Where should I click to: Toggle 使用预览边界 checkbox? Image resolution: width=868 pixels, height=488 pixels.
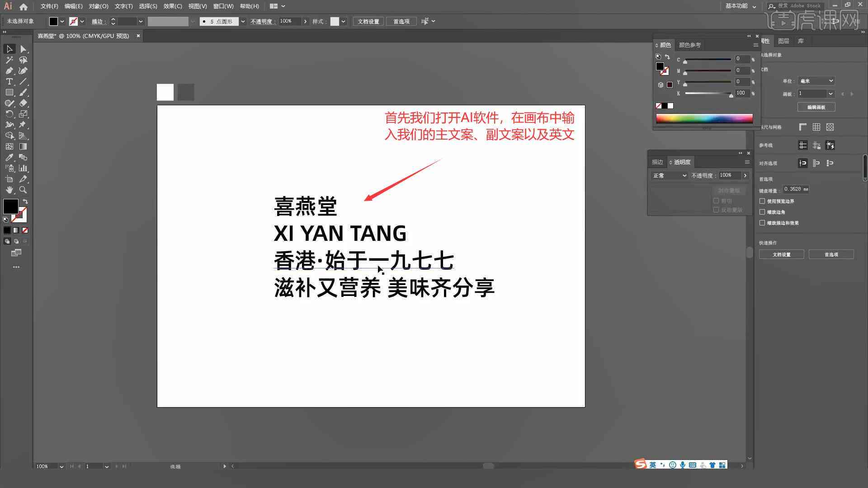tap(763, 201)
